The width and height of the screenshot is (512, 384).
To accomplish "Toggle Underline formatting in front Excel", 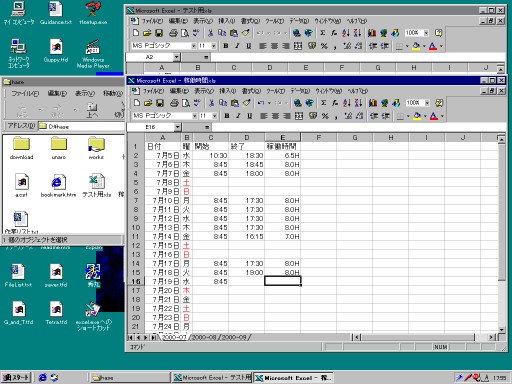I will [249, 116].
